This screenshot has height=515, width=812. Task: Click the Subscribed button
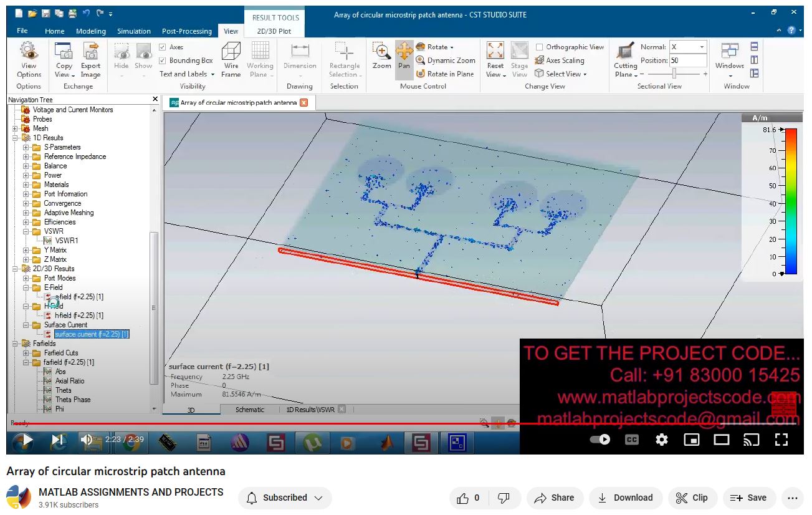click(x=285, y=498)
